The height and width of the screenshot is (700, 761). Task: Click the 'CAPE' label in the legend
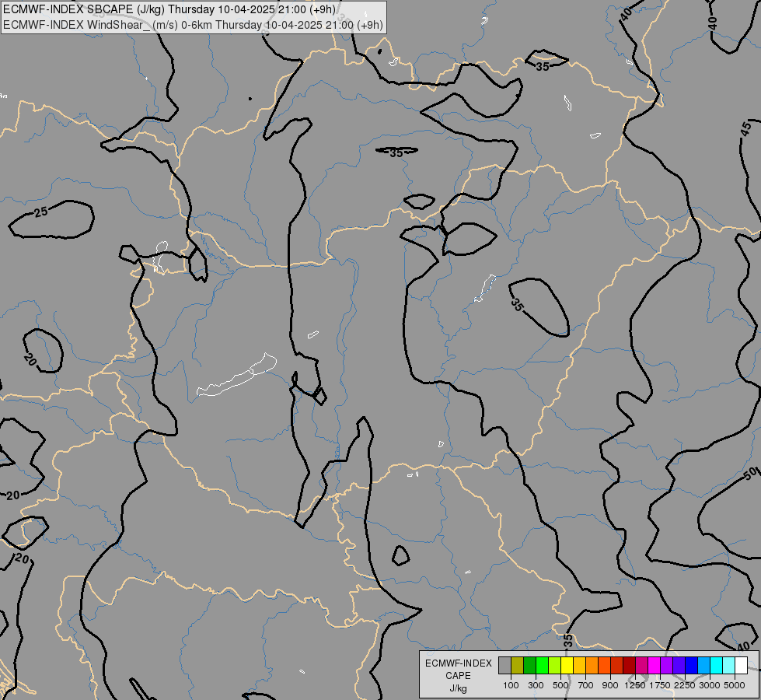click(x=458, y=676)
